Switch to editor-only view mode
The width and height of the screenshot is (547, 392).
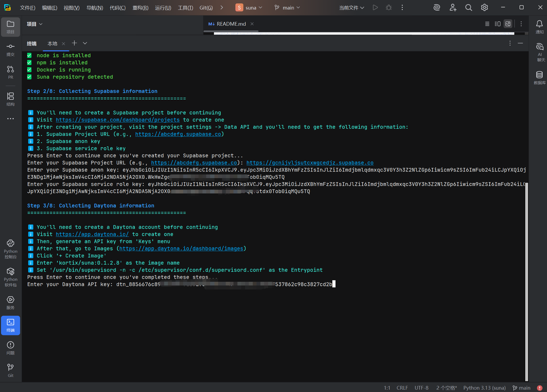coord(487,24)
